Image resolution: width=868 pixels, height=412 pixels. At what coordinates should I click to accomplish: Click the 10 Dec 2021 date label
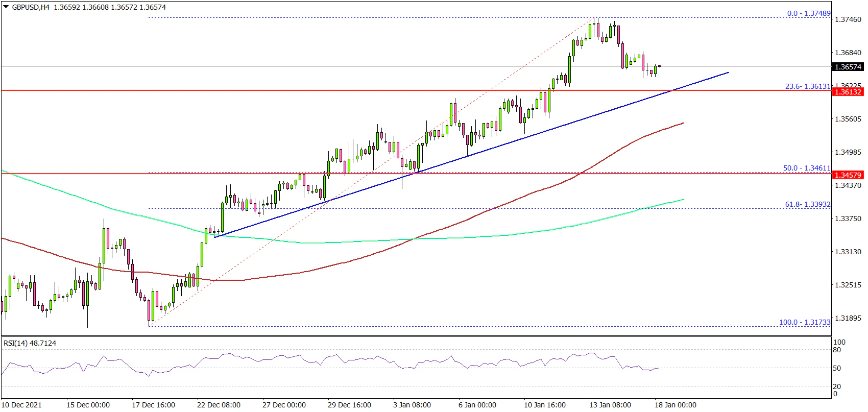(x=21, y=405)
